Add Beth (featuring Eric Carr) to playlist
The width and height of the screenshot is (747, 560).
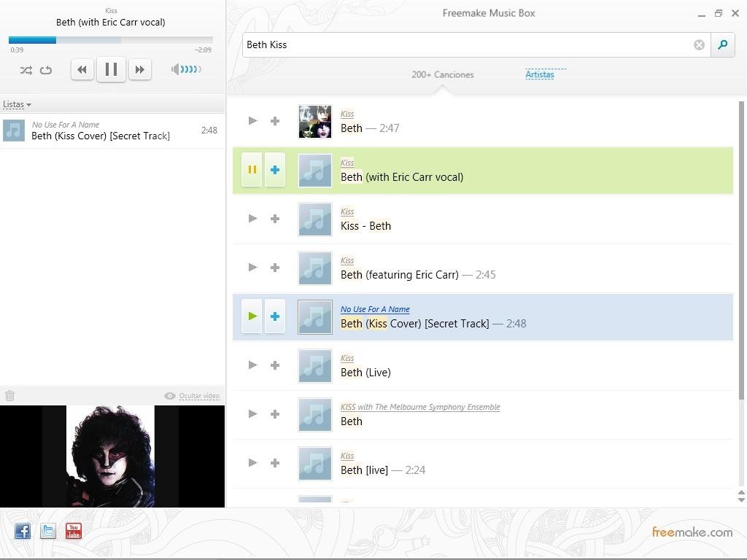tap(275, 268)
